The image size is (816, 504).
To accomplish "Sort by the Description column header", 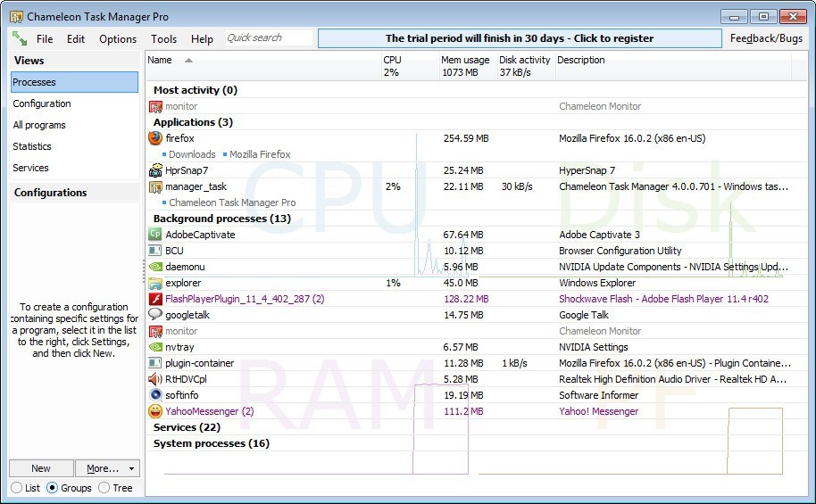I will (x=673, y=65).
